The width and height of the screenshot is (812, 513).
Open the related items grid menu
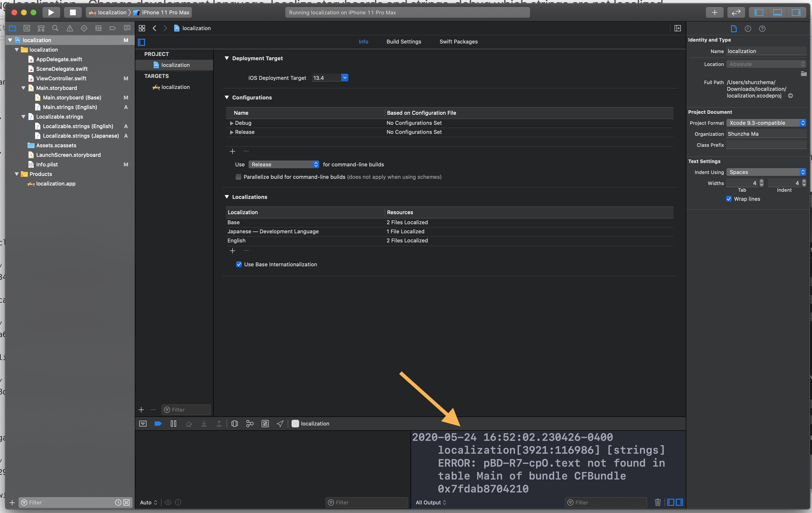142,28
